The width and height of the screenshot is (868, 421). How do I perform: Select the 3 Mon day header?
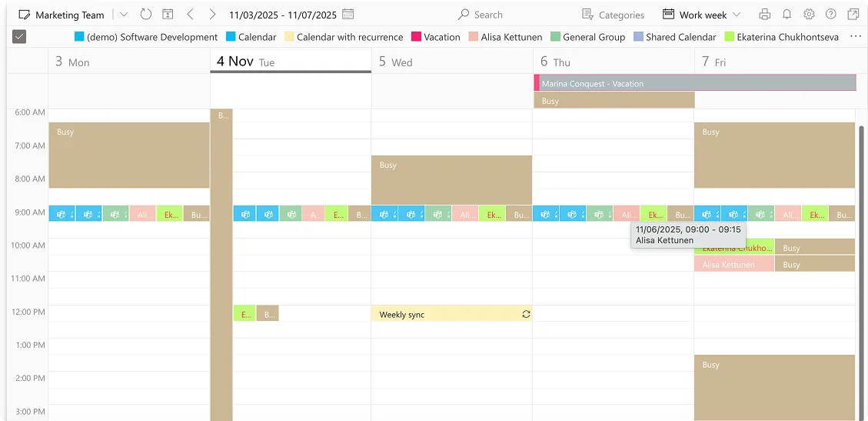tap(129, 62)
